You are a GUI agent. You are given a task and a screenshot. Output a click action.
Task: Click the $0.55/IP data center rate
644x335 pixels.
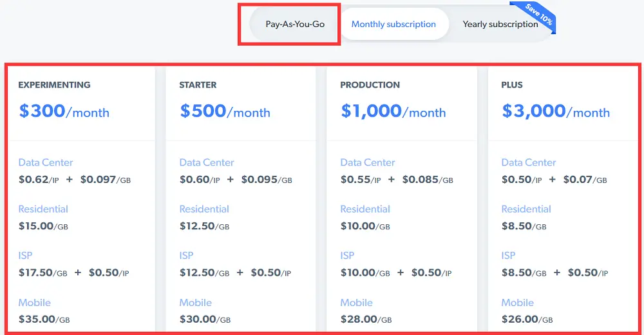click(361, 180)
